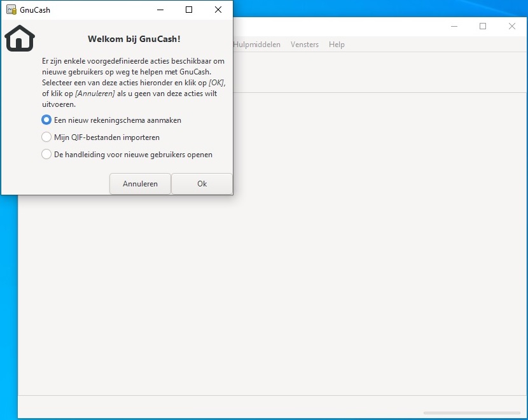The height and width of the screenshot is (420, 528).
Task: Click the 'Welkom bij GnuCash!' heading
Action: [134, 39]
